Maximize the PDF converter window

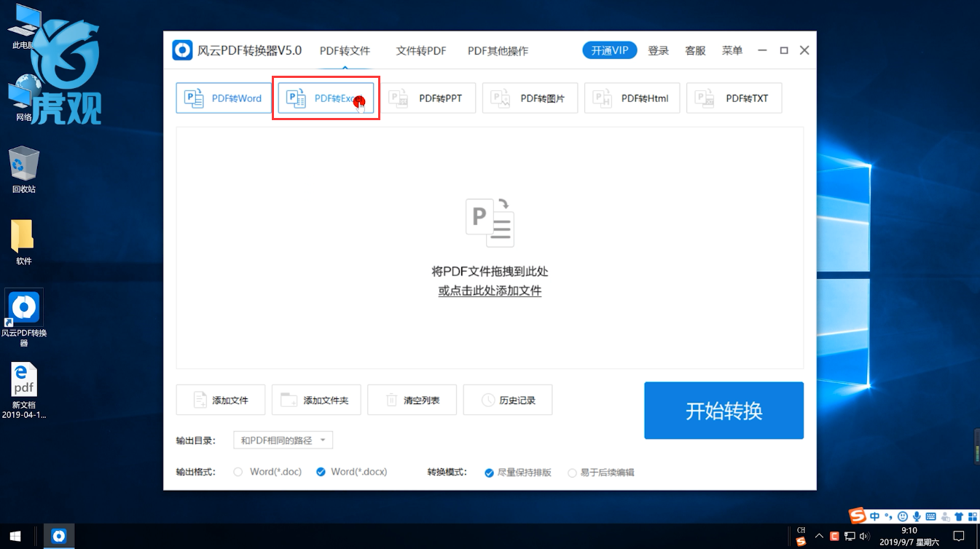coord(784,50)
